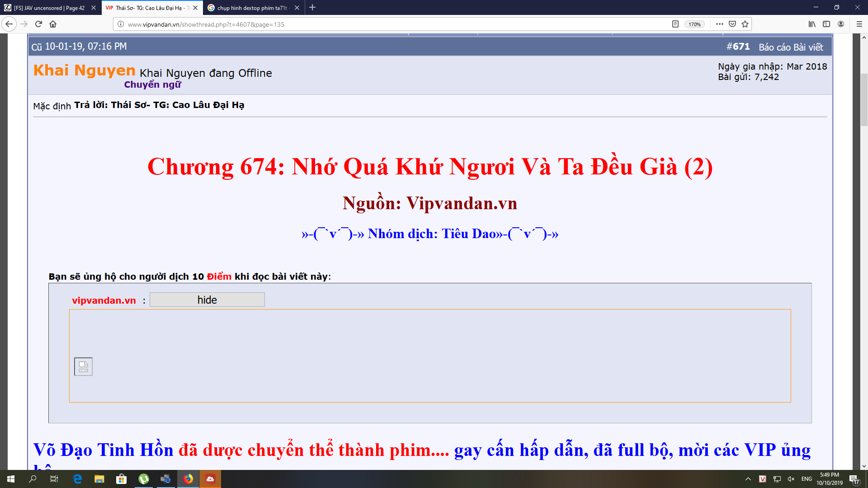Open network status tray icon

click(777, 479)
